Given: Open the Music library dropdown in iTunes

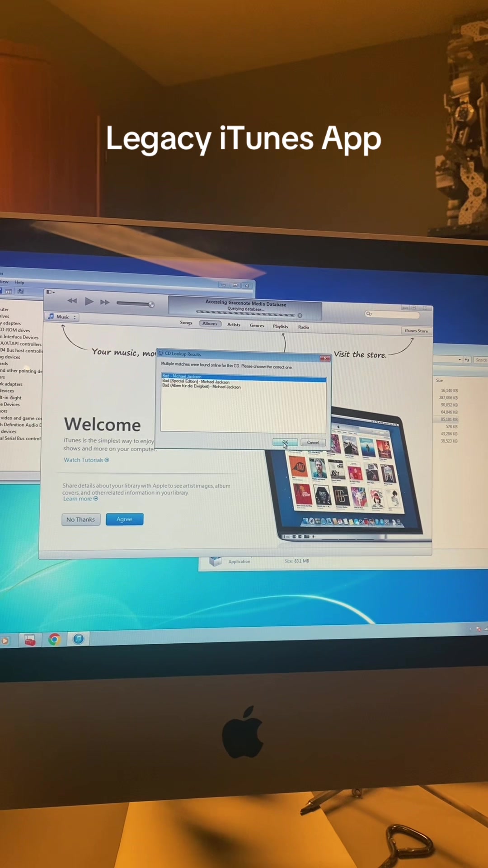Looking at the screenshot, I should tap(62, 317).
